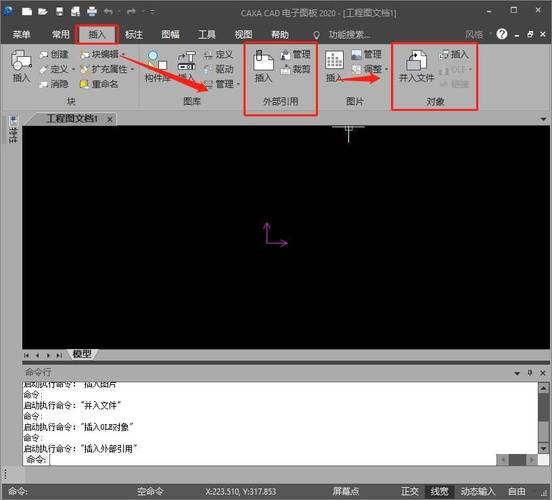Click 插入 picture icon in 图片 group
Screen dimensions: 552x500
click(334, 66)
